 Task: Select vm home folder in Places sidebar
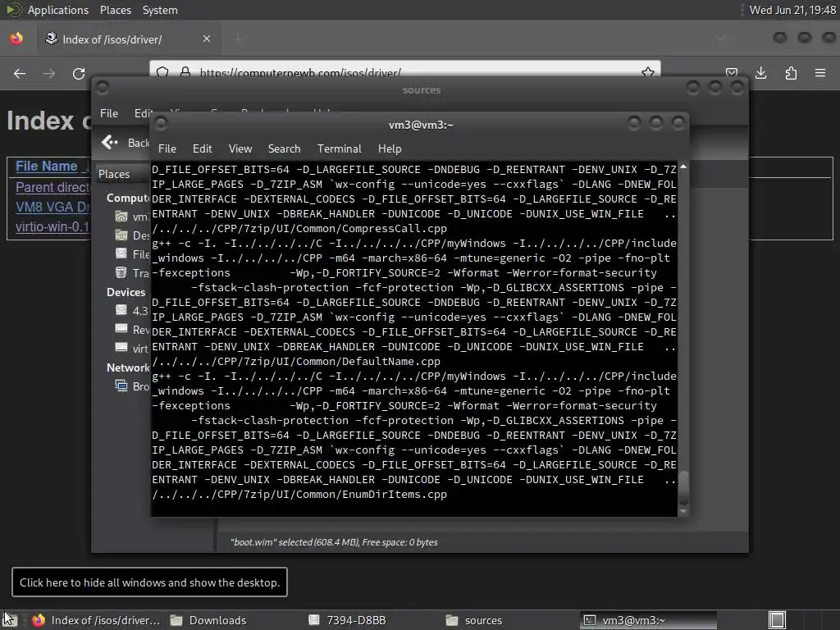point(132,217)
